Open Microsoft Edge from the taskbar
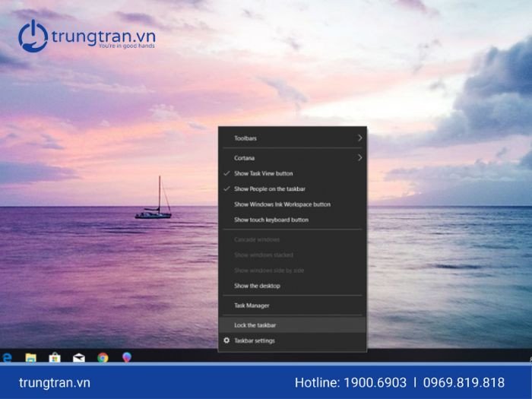Screen dimensions: 532x399 click(x=7, y=357)
